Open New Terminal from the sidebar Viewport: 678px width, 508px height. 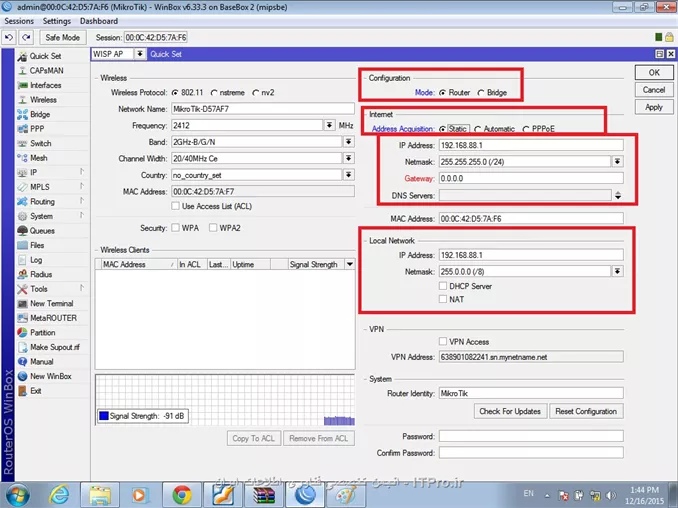click(51, 304)
